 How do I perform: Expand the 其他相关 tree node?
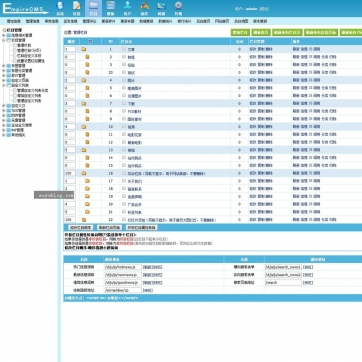coord(4,135)
